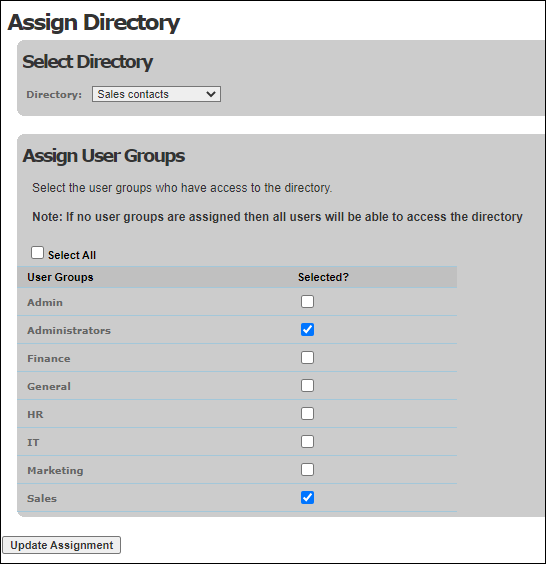Click the Finance group label

click(49, 359)
